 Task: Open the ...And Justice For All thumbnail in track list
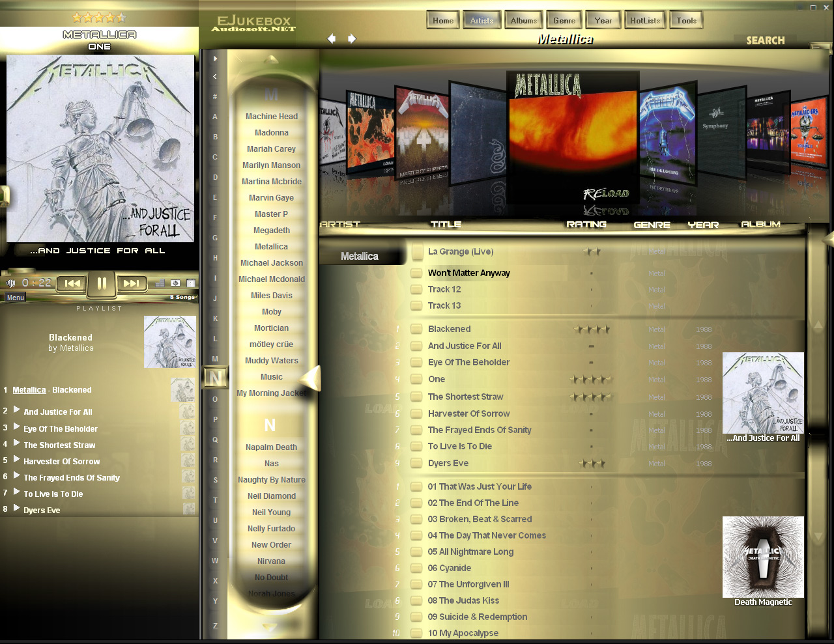click(x=763, y=393)
